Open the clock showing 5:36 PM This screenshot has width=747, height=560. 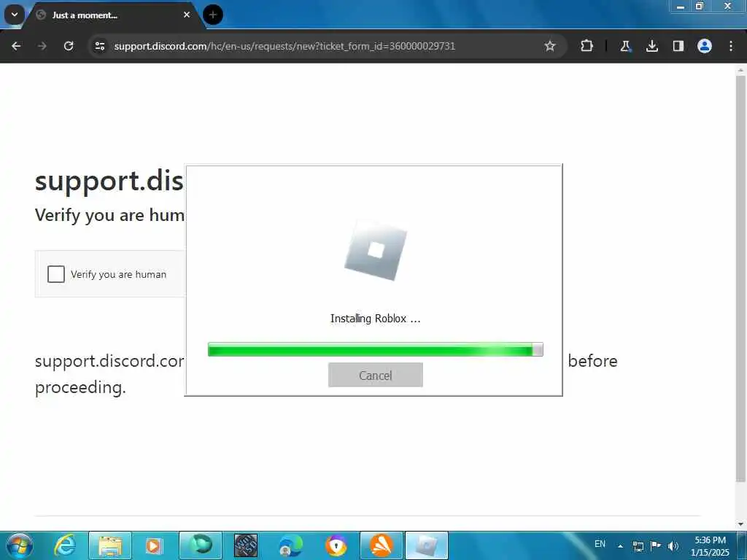pyautogui.click(x=710, y=545)
